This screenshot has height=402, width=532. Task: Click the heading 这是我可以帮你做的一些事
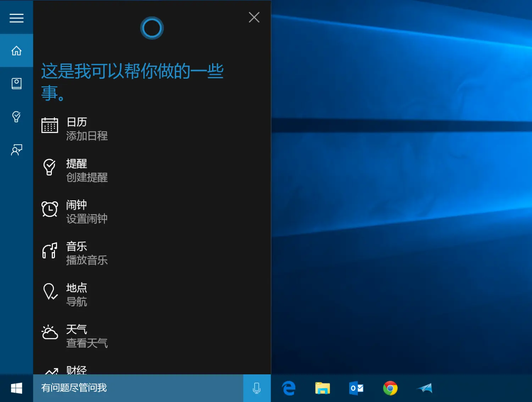click(132, 82)
